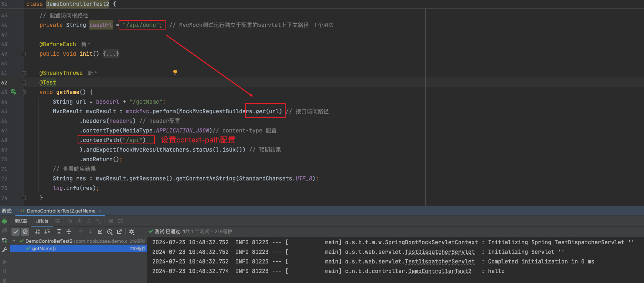Click the log.info(res) statement

click(x=76, y=188)
